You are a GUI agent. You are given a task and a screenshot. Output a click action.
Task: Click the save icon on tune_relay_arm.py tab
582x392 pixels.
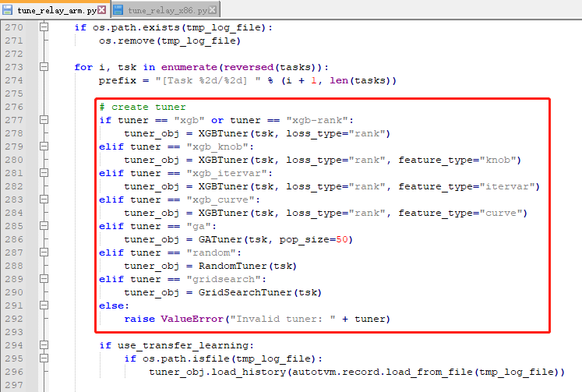coord(7,10)
